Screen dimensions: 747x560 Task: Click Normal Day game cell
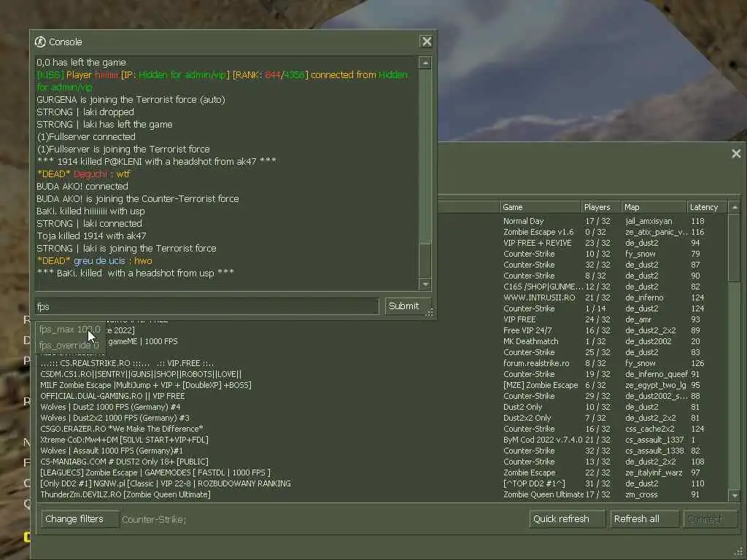[x=524, y=221]
